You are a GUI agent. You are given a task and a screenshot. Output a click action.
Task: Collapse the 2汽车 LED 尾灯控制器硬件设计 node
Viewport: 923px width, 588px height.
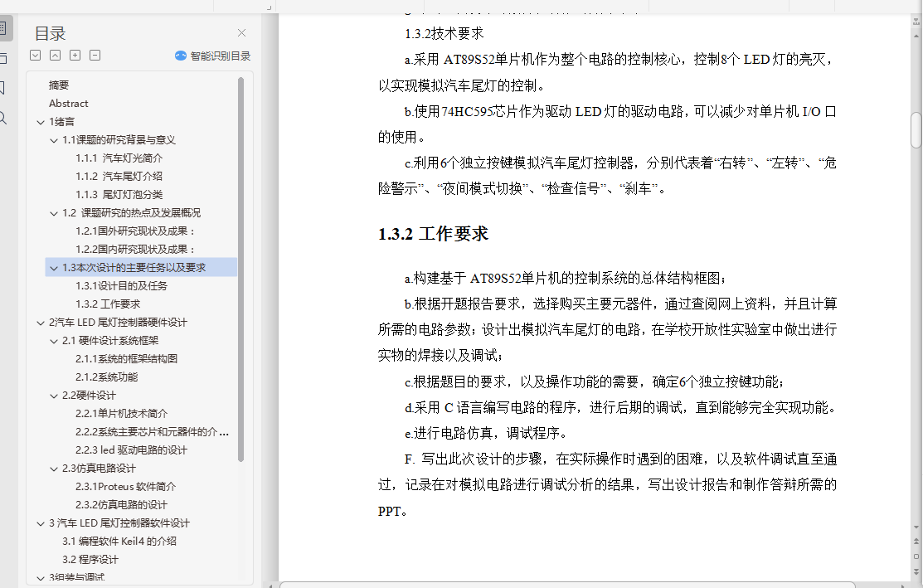tap(41, 323)
